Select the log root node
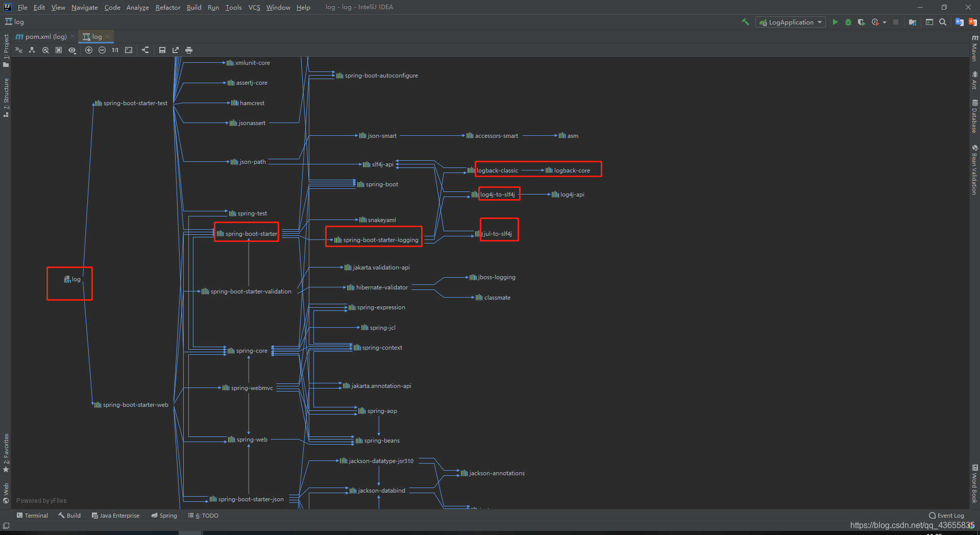Image resolution: width=980 pixels, height=535 pixels. pyautogui.click(x=72, y=279)
